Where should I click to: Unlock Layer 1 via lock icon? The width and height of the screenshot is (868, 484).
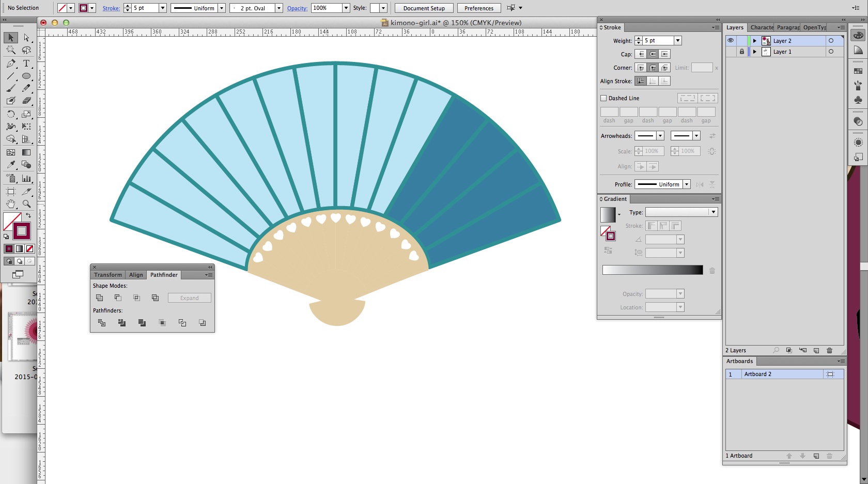tap(742, 52)
